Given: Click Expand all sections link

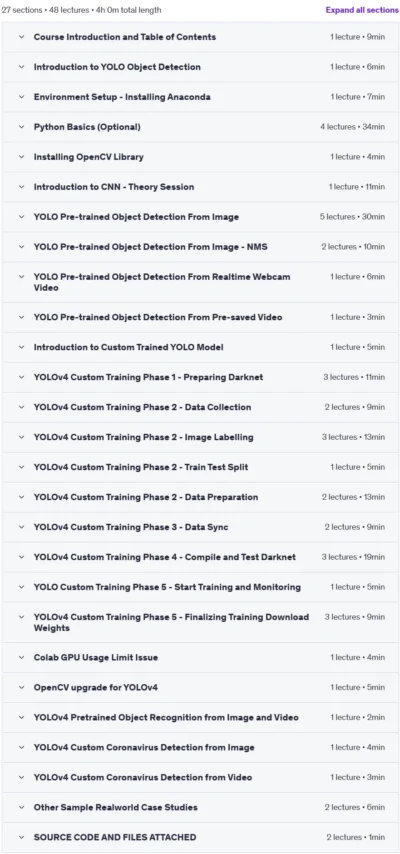Looking at the screenshot, I should point(362,10).
